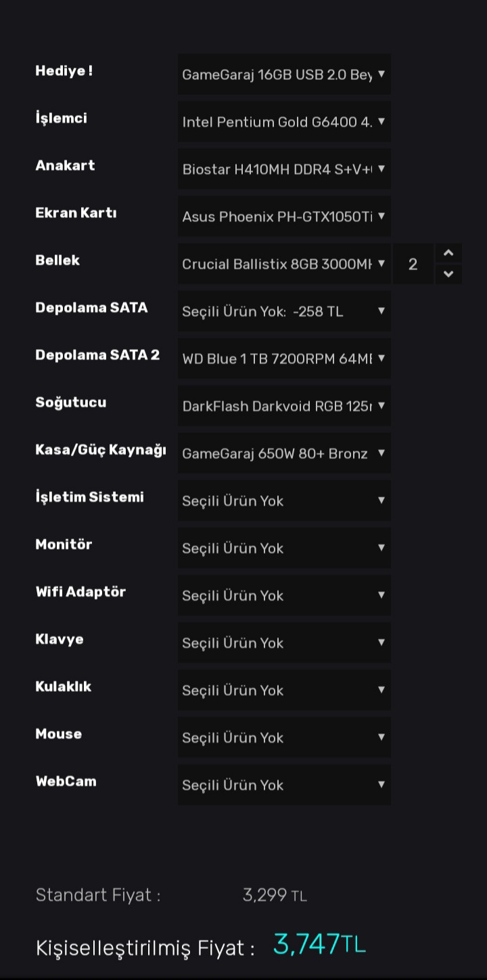
Task: Open the Monitör selection dropdown
Action: [x=283, y=548]
